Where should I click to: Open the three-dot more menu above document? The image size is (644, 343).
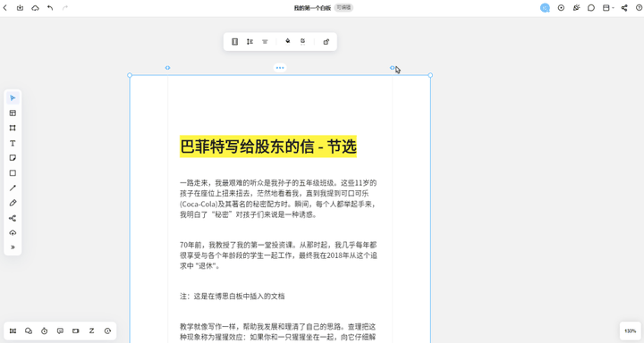coord(280,68)
